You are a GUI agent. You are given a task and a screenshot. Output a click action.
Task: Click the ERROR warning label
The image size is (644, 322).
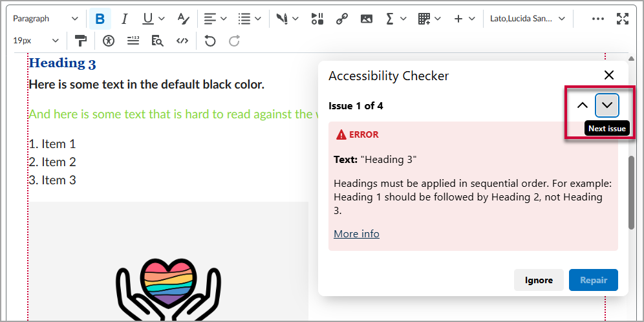click(358, 134)
